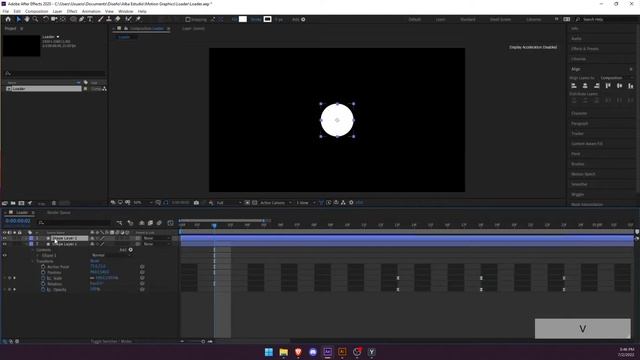Select the Brush tool
The height and width of the screenshot is (360, 640).
click(100, 19)
